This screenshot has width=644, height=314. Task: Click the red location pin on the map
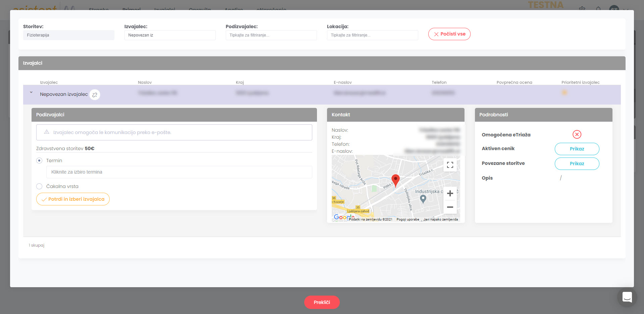tap(395, 180)
